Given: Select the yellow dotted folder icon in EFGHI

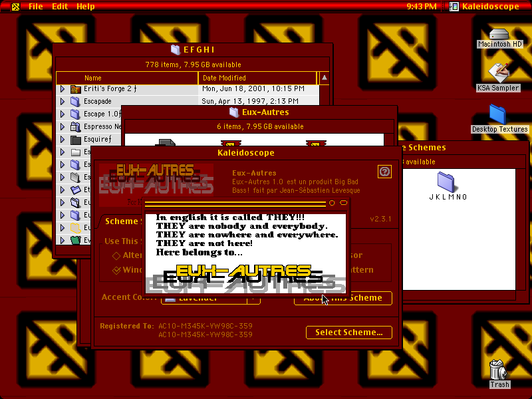Looking at the screenshot, I should tap(75, 227).
